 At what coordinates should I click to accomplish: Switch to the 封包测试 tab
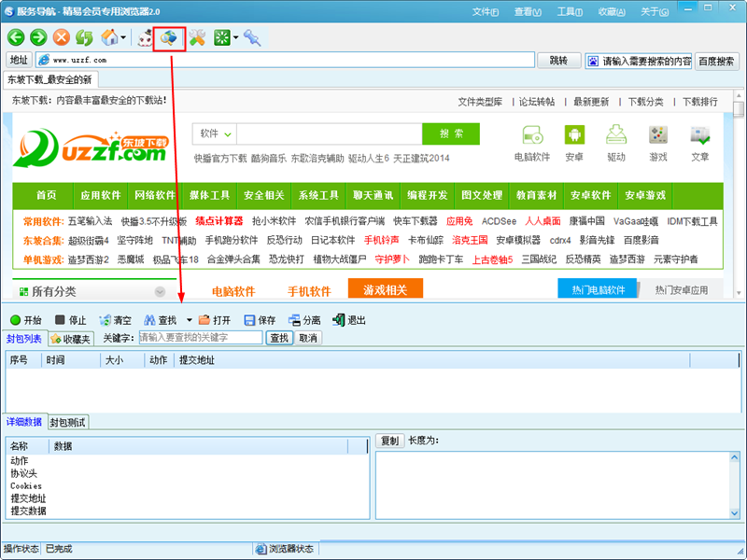point(68,422)
